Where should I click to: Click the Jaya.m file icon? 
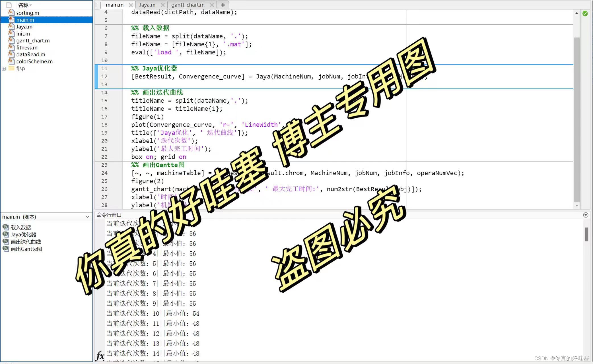[x=11, y=26]
